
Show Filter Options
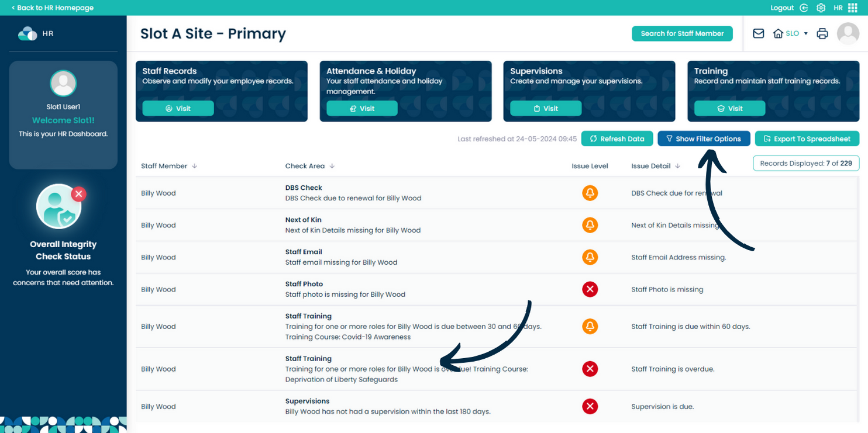pos(704,138)
